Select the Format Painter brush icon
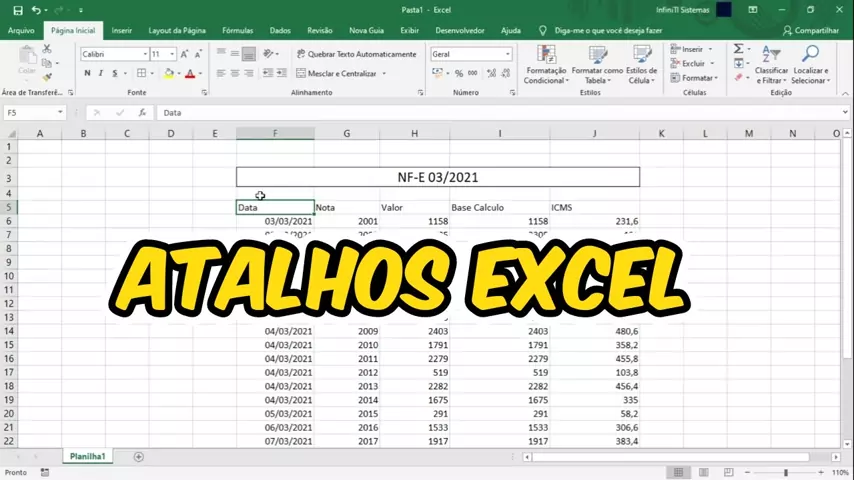 [x=47, y=77]
